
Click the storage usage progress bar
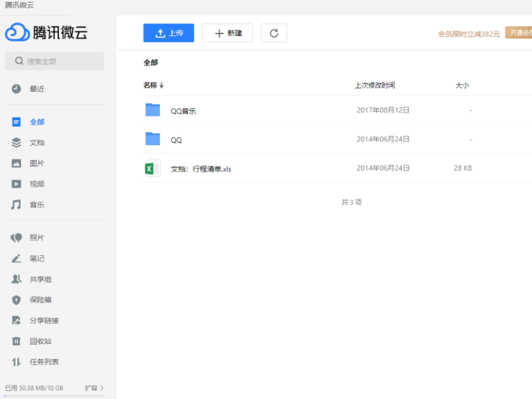[x=54, y=395]
